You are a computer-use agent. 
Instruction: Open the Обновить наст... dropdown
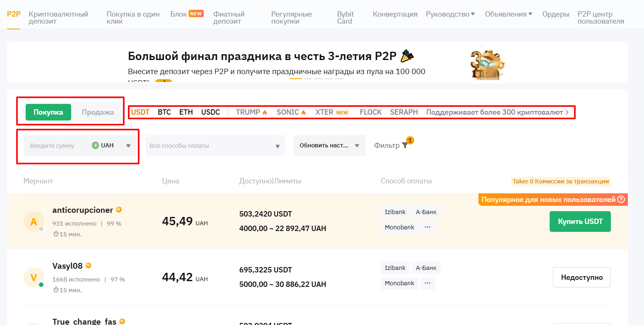[x=329, y=145]
